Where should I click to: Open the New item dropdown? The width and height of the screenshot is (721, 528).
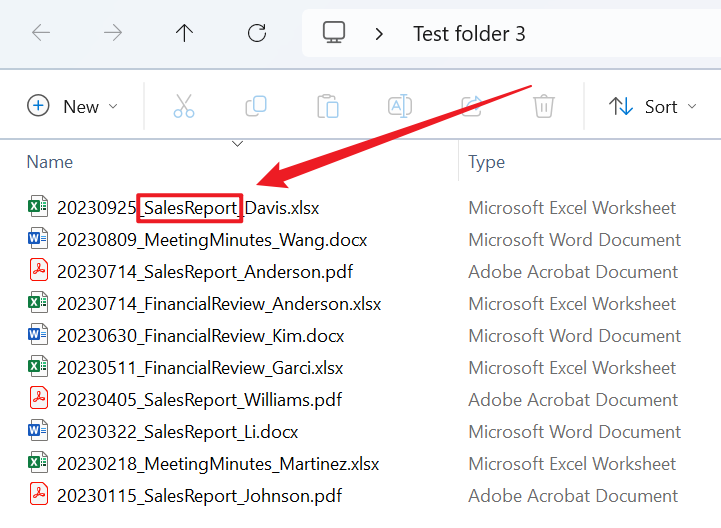pos(73,106)
